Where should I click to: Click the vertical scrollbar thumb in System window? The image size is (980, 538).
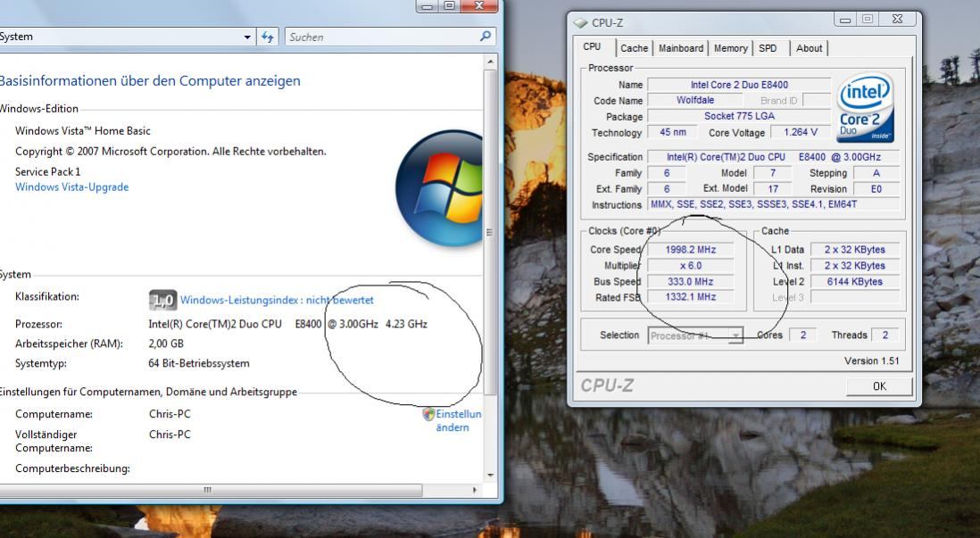pos(491,232)
